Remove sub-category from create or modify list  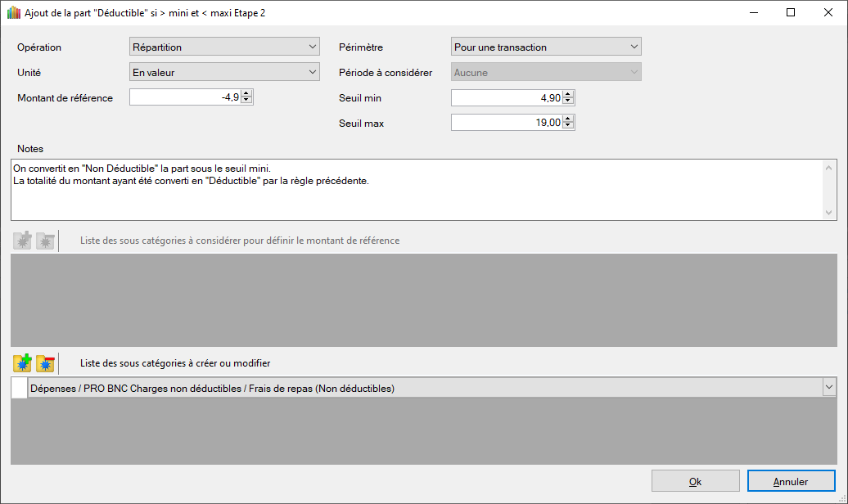tap(45, 363)
